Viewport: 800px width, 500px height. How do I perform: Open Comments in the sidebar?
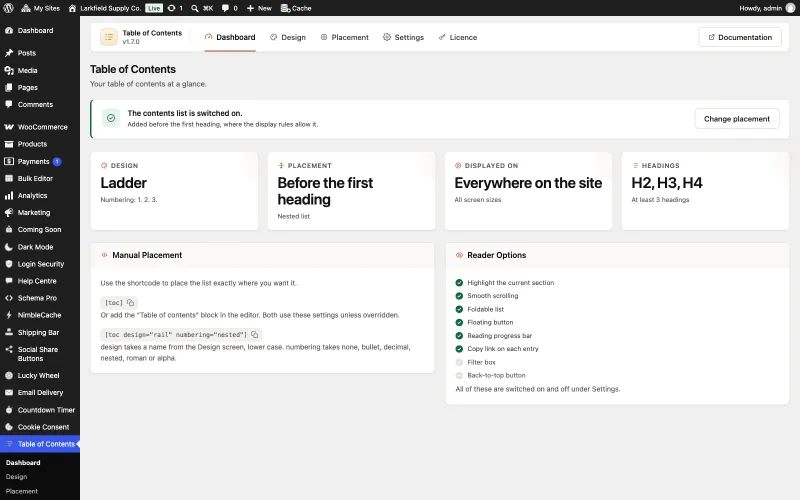40,105
